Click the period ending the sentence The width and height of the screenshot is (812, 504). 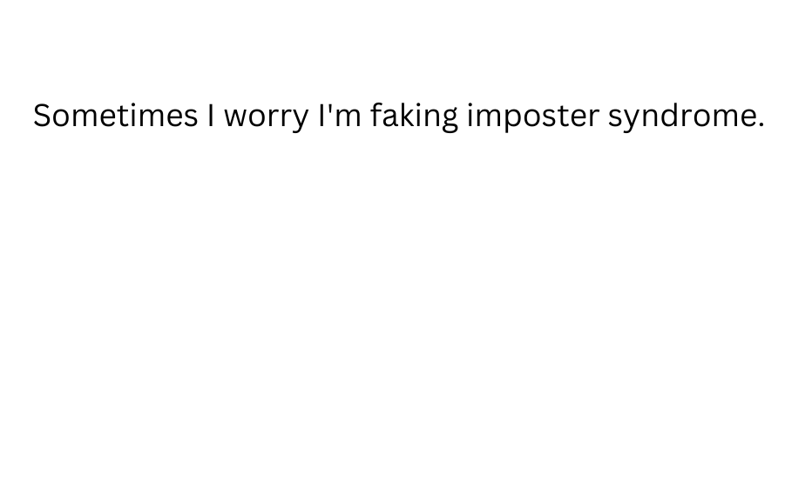[761, 124]
